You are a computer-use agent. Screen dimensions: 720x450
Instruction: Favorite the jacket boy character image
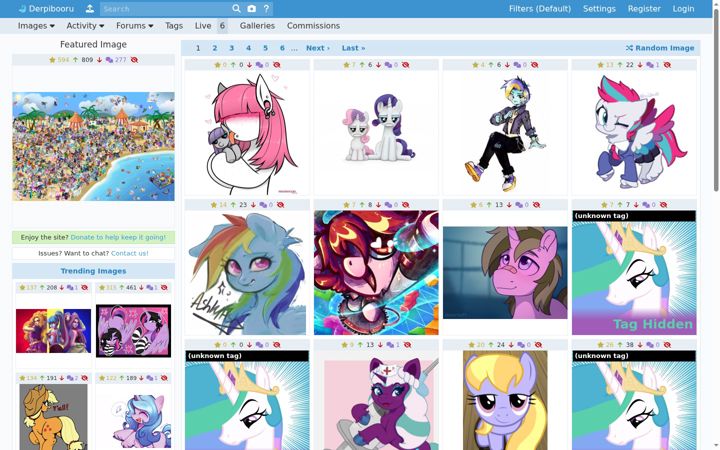(476, 65)
